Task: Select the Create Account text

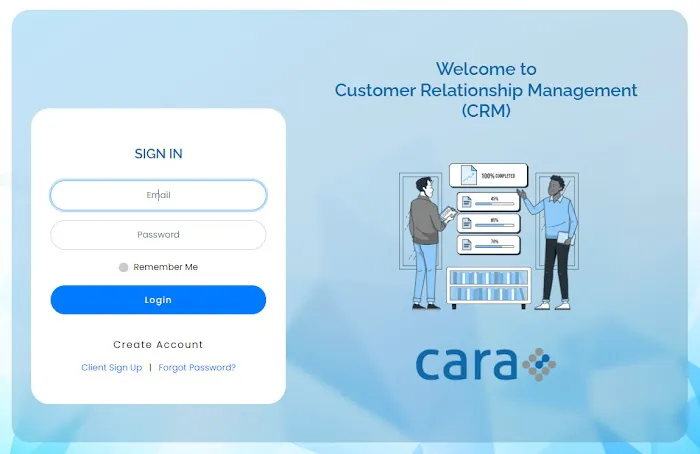Action: pyautogui.click(x=158, y=345)
